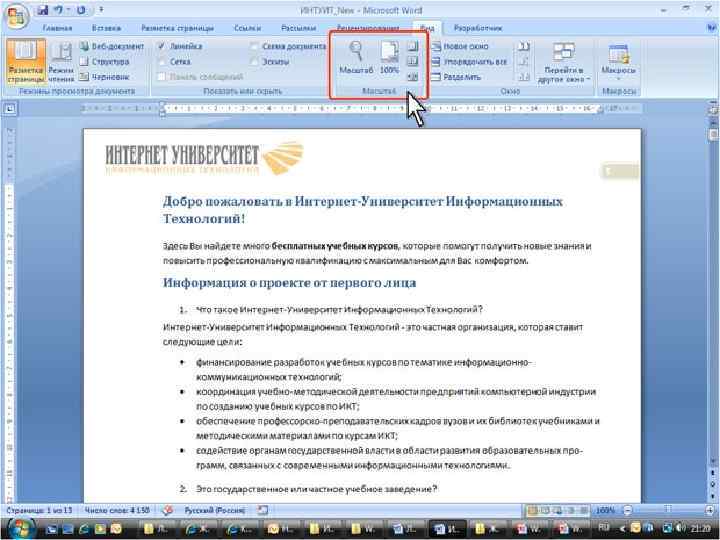Viewport: 720px width, 540px height.
Task: Click Русский (Россия) language indicator
Action: [214, 510]
